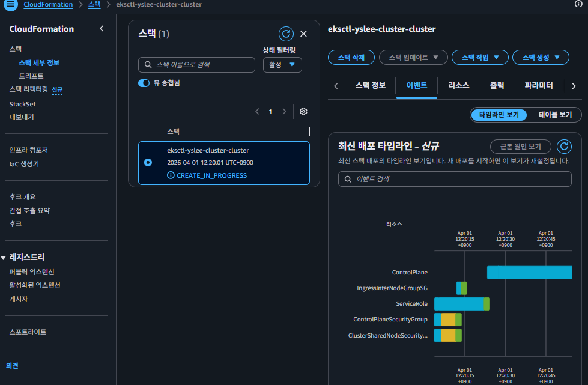Open the stack actions dropdown (스택 작업)
Image resolution: width=588 pixels, height=385 pixels.
(x=480, y=57)
